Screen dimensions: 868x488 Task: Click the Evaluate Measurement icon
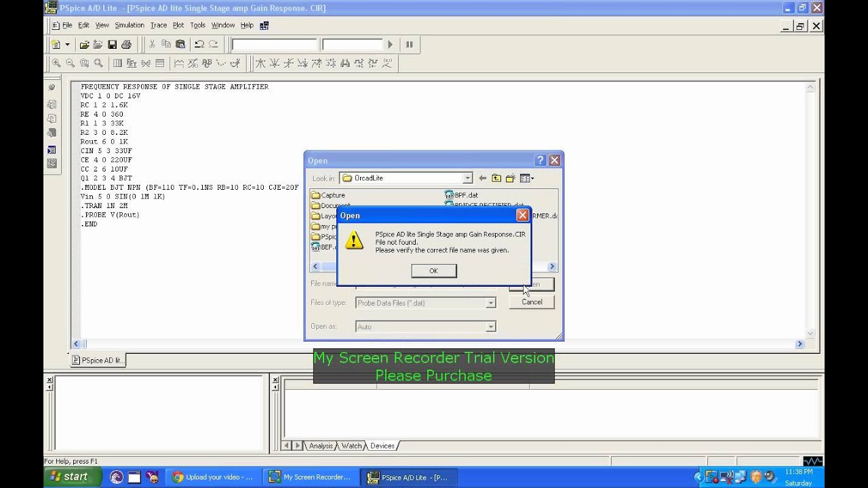pos(193,64)
